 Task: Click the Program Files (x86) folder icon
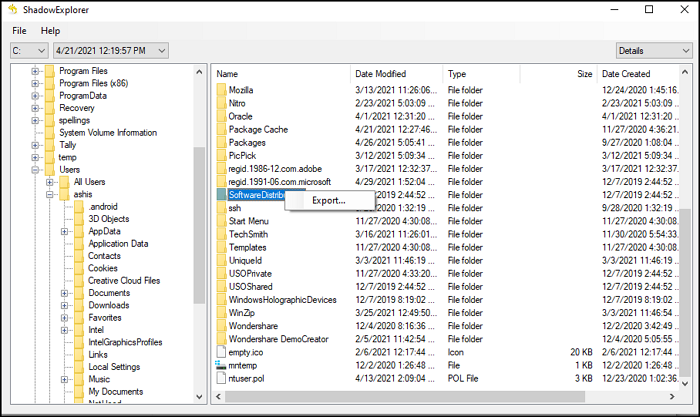pos(49,83)
